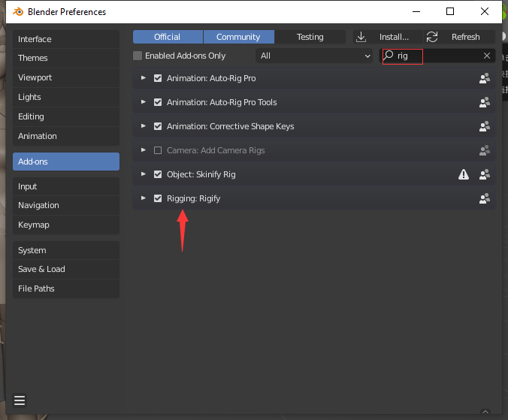Screen dimensions: 508x420
Task: Click 'Animation: Auto-Rig Pro' label
Action: coord(211,78)
